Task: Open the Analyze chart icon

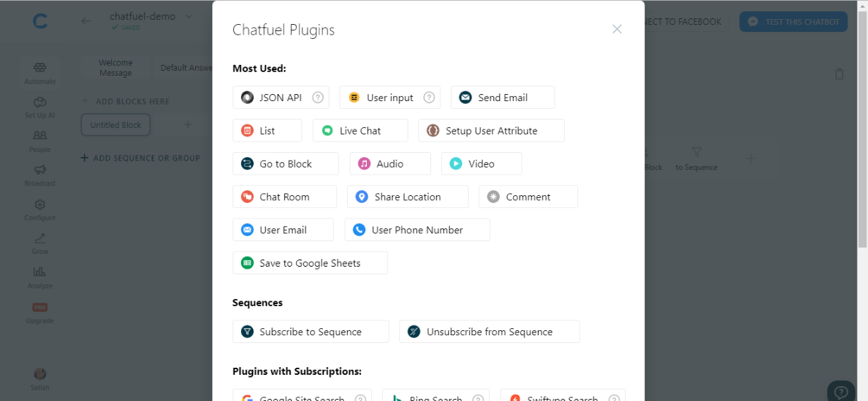Action: pos(40,272)
